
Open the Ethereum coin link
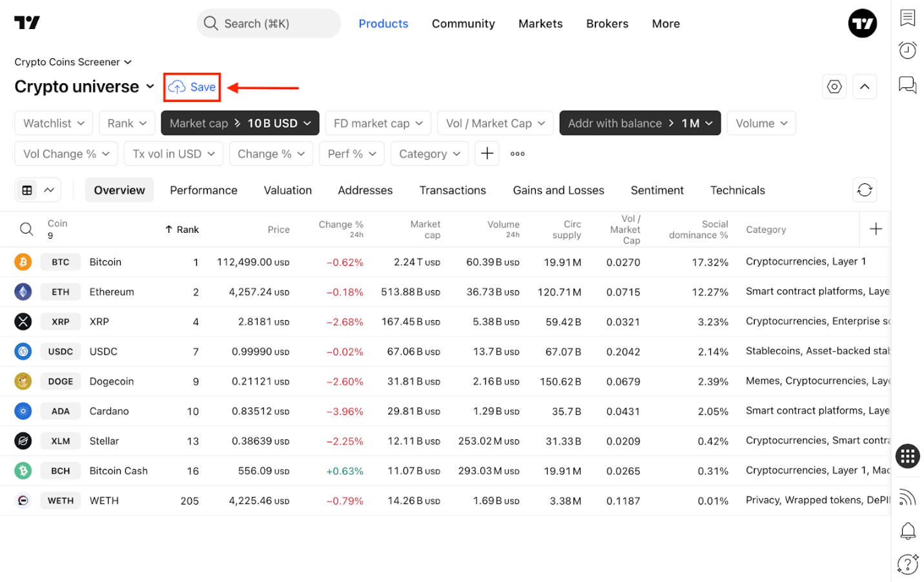(112, 292)
